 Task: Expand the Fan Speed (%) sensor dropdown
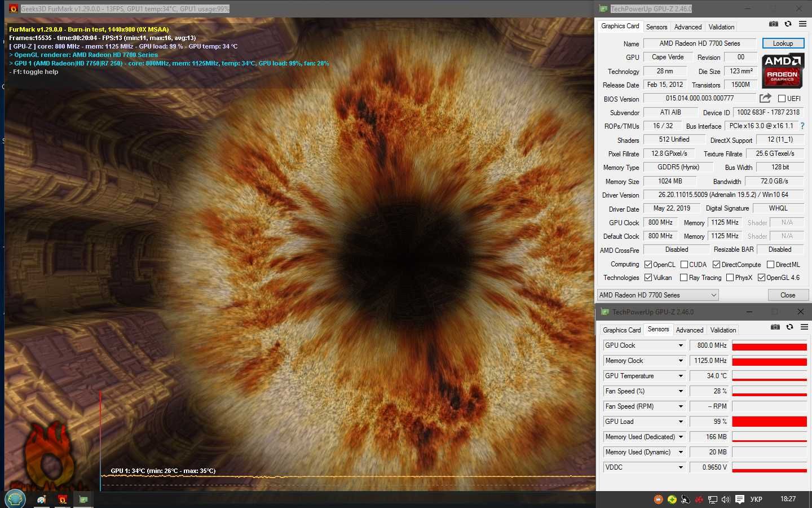click(681, 391)
